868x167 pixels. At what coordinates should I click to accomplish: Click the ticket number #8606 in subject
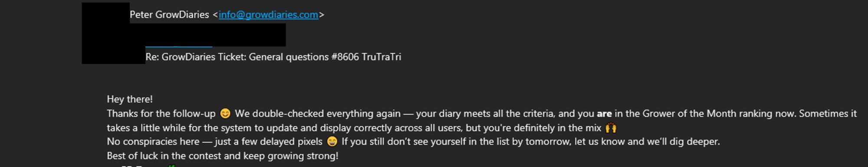pos(345,57)
